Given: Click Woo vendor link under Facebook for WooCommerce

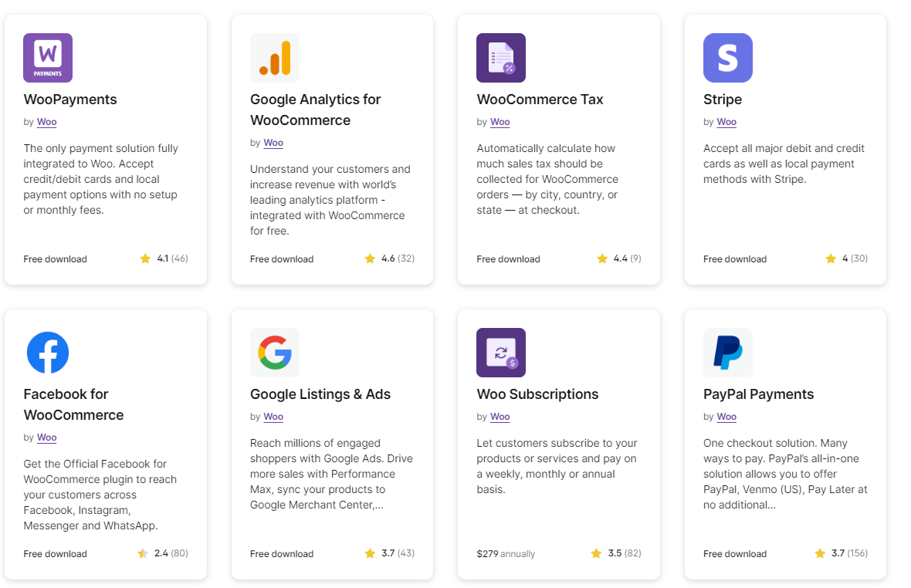Looking at the screenshot, I should point(47,438).
